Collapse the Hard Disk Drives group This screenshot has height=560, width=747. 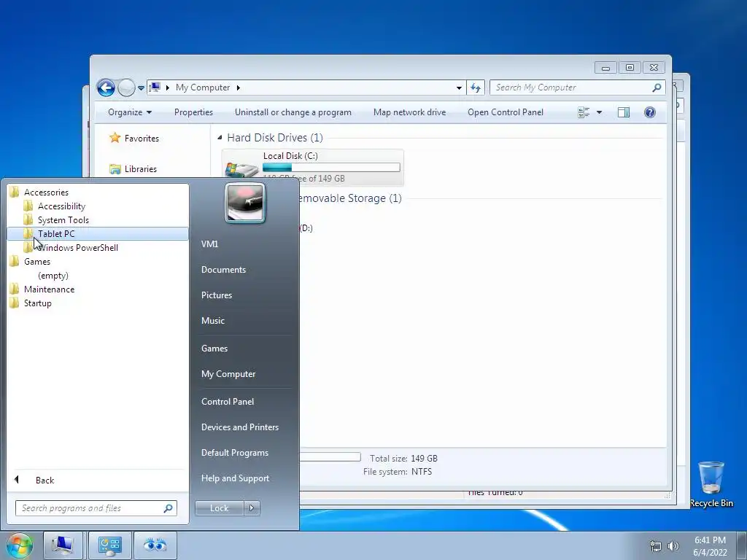pyautogui.click(x=220, y=138)
